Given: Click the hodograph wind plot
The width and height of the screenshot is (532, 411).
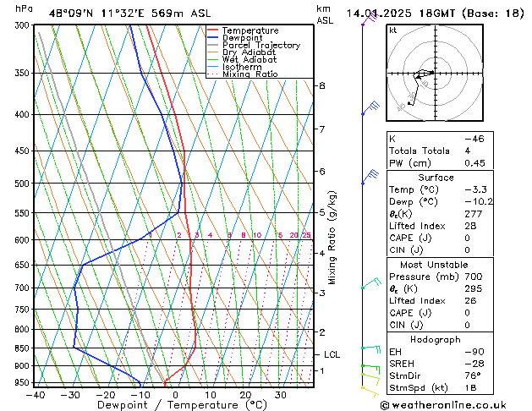Looking at the screenshot, I should (435, 73).
